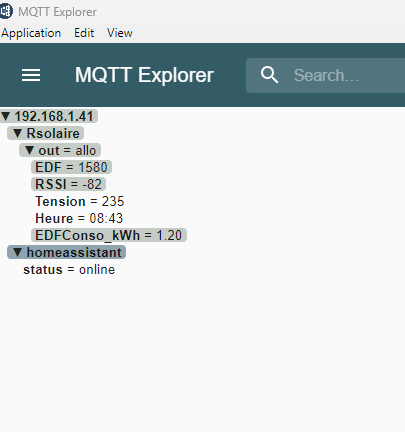Click the MQTT Explorer app logo icon
Screen dimensions: 405x432
[6, 11]
